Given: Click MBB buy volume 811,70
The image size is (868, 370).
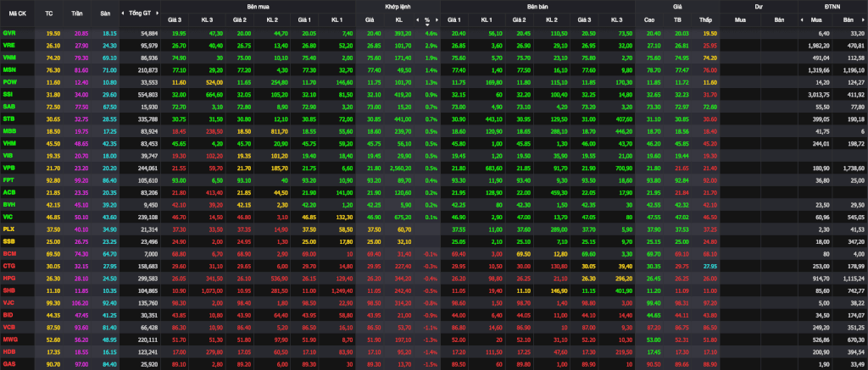Looking at the screenshot, I should pos(280,131).
